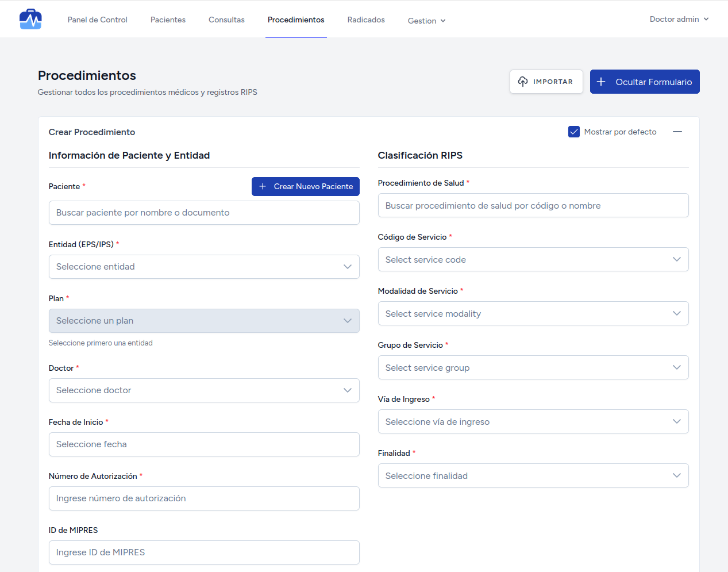
Task: Switch to the Consultas tab
Action: point(226,20)
